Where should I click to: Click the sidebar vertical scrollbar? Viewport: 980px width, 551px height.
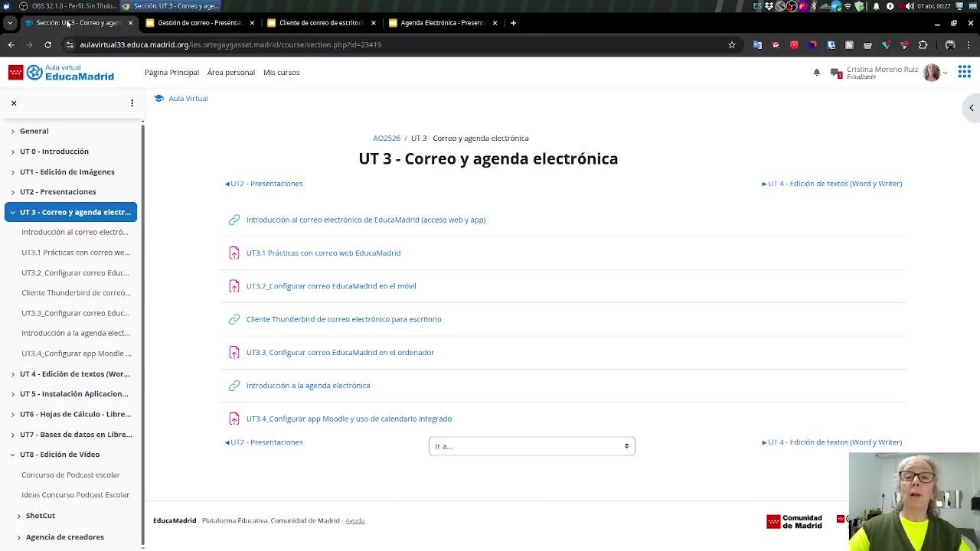142,334
